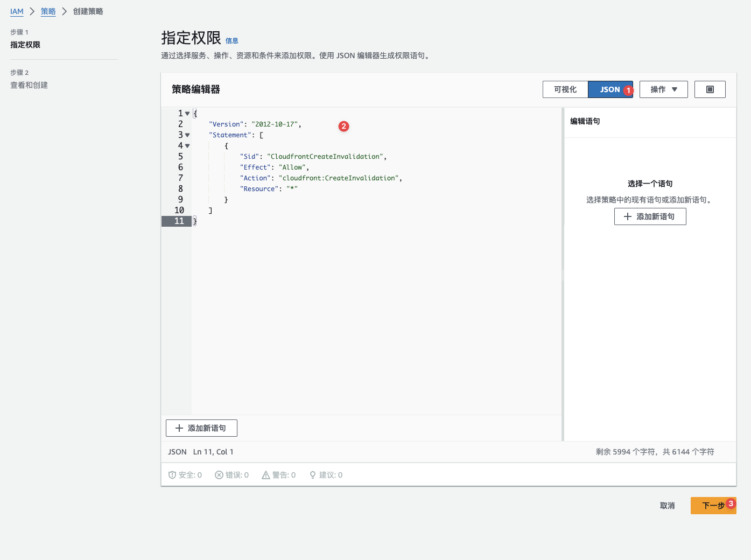Screen dimensions: 751x560
Task: Open the 信息 info link
Action: (x=232, y=41)
